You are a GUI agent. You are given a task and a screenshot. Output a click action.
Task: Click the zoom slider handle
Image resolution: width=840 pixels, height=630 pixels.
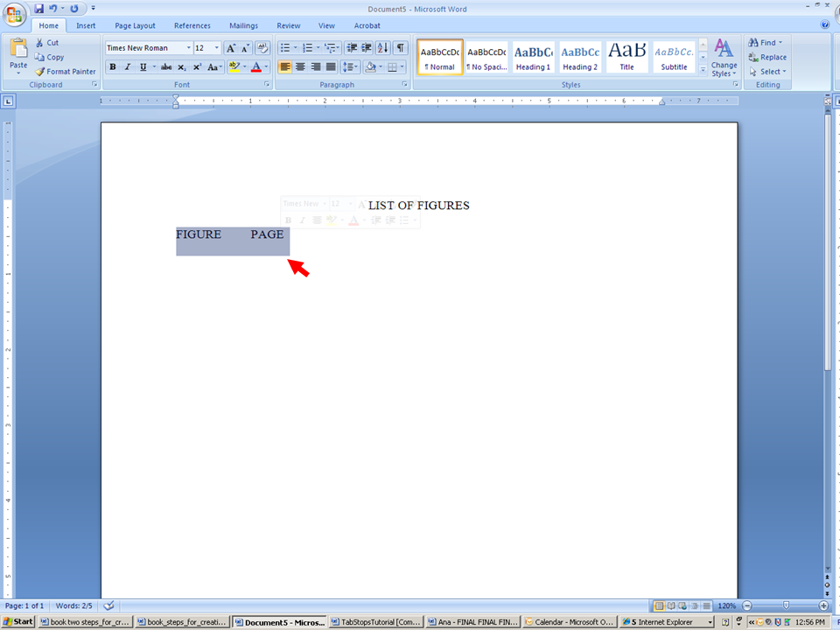pos(786,605)
